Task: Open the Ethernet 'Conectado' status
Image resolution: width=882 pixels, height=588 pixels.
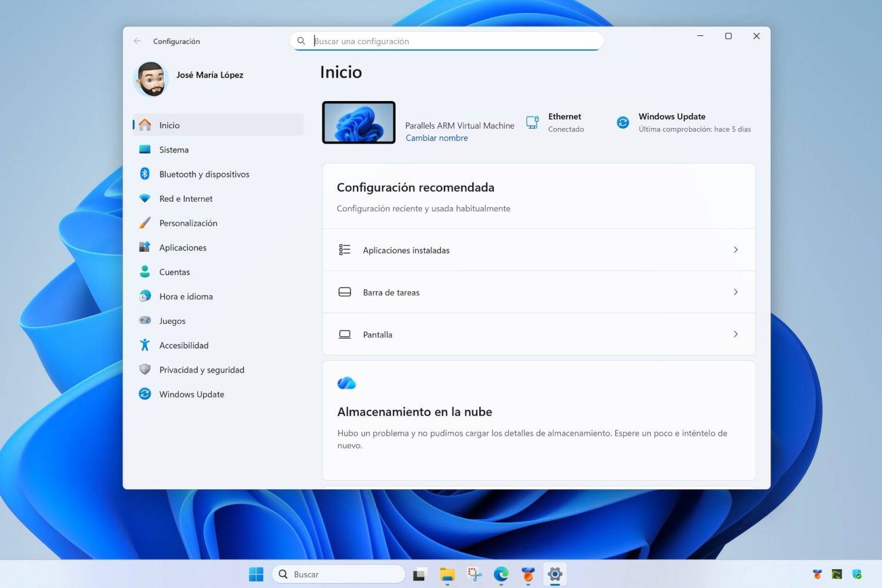Action: 555,122
